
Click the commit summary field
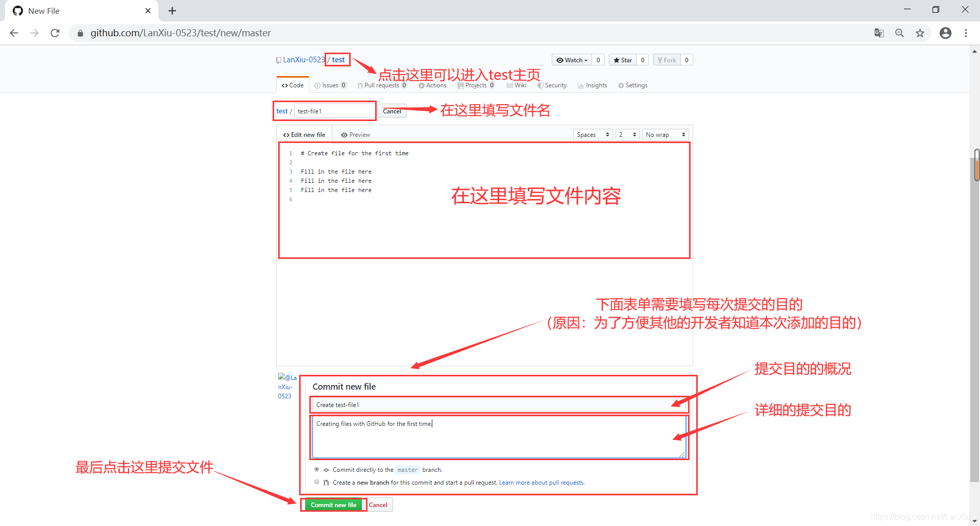[x=499, y=405]
